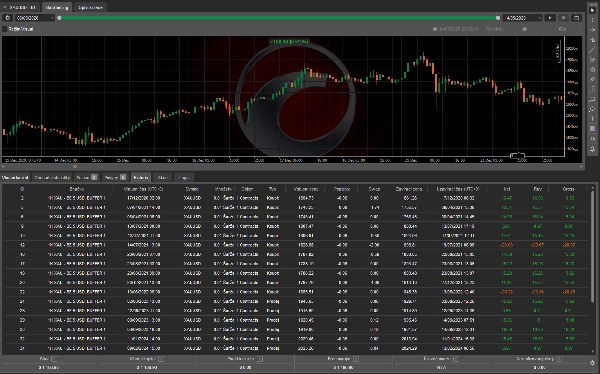Open the last bottom panel tab, Log
The width and height of the screenshot is (600, 374).
(184, 178)
